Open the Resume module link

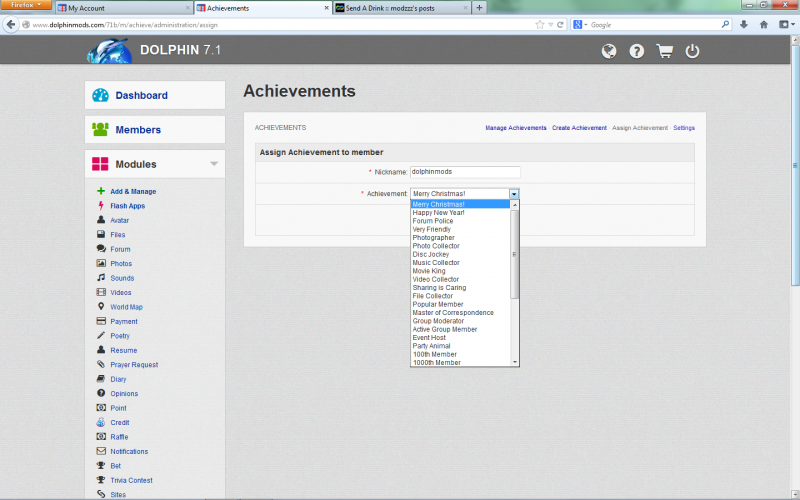click(123, 350)
